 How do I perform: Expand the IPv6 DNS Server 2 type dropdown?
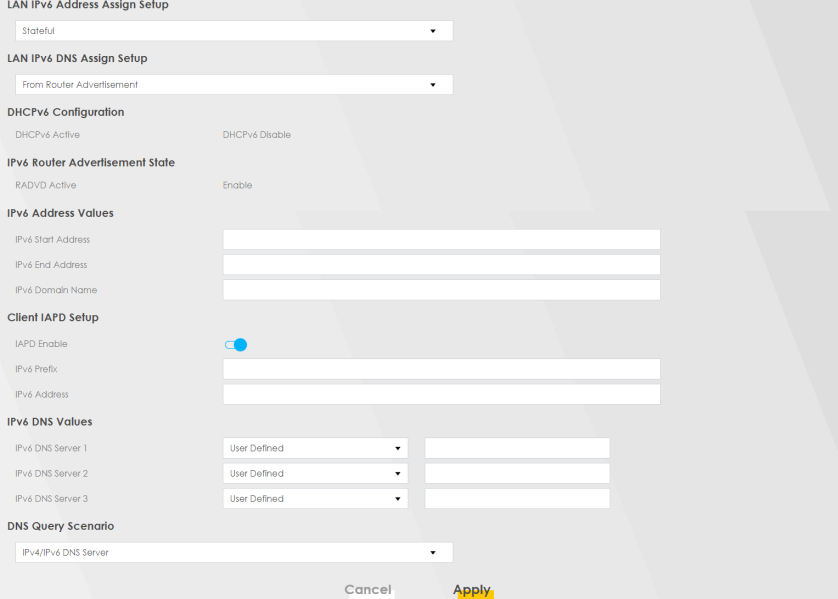click(x=315, y=473)
